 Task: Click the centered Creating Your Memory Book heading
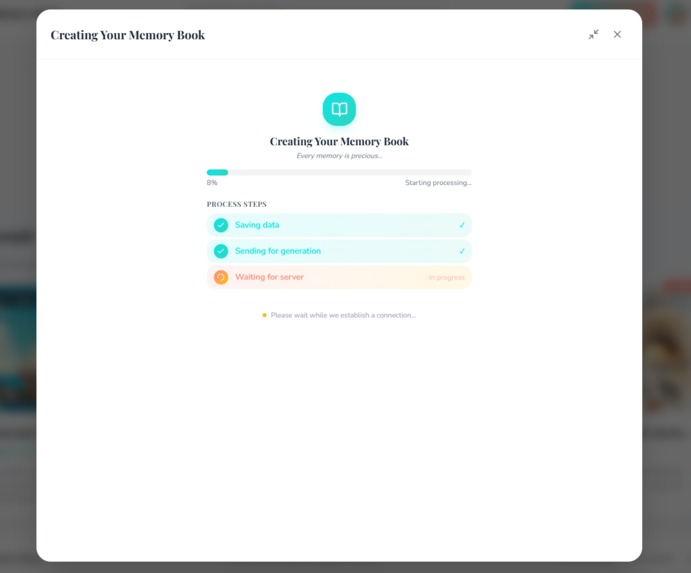point(339,141)
